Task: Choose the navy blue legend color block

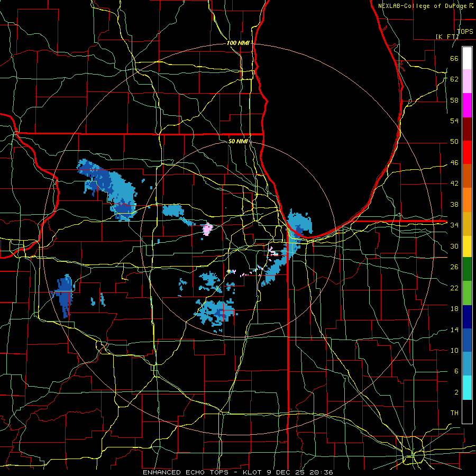Action: point(467,317)
